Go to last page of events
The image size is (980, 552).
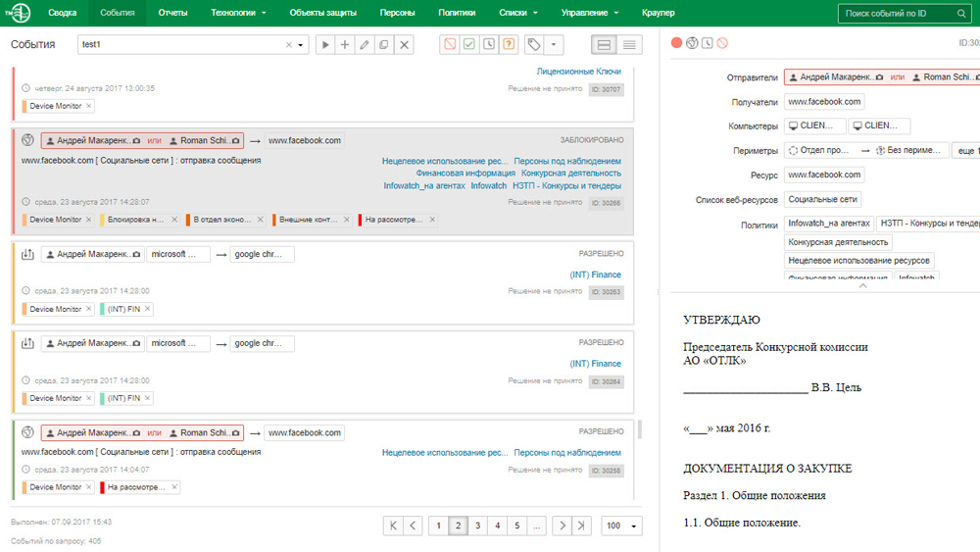tap(582, 526)
